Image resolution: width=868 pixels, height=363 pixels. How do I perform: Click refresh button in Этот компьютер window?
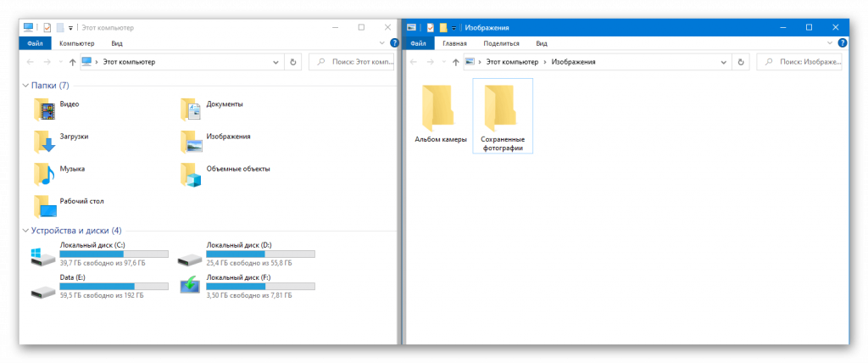click(293, 62)
